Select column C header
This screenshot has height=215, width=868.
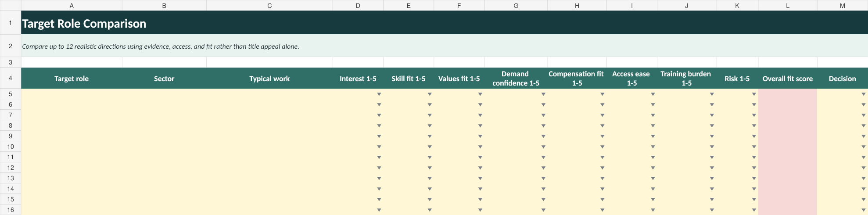pos(269,5)
